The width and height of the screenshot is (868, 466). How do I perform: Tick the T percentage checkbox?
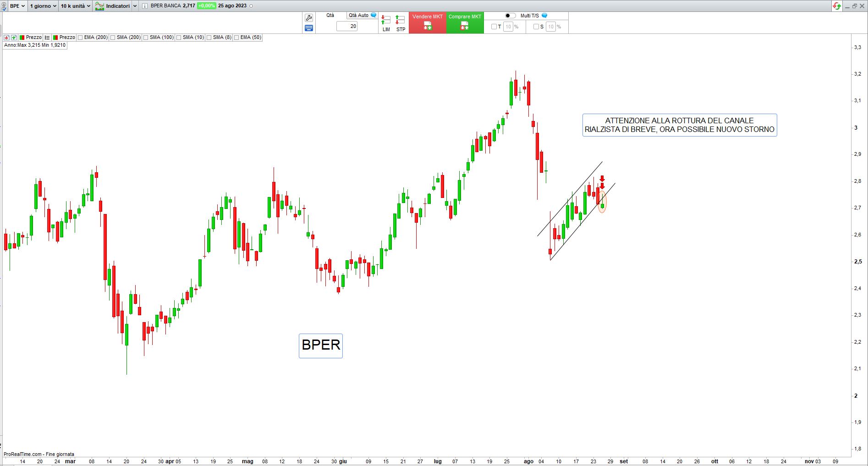pyautogui.click(x=494, y=27)
